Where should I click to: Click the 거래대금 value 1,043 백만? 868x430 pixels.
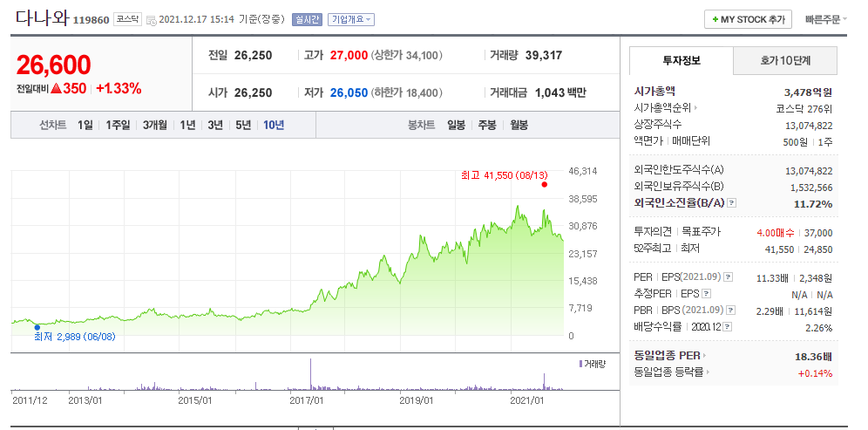pyautogui.click(x=560, y=92)
